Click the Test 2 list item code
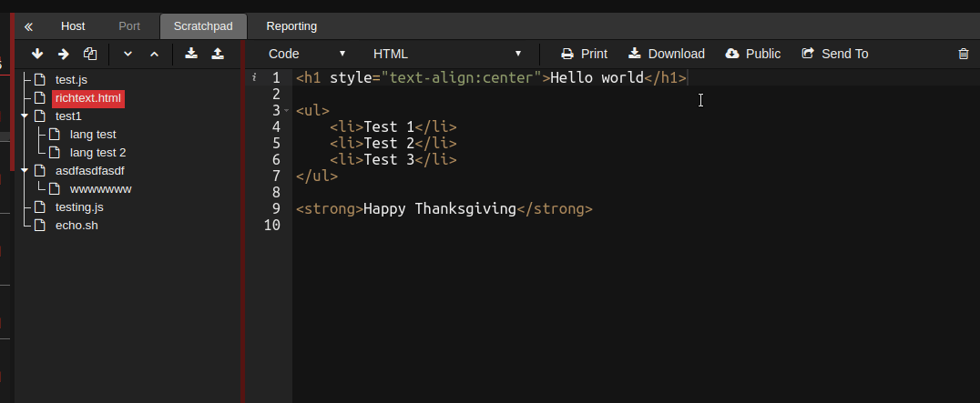980x403 pixels. 393,144
